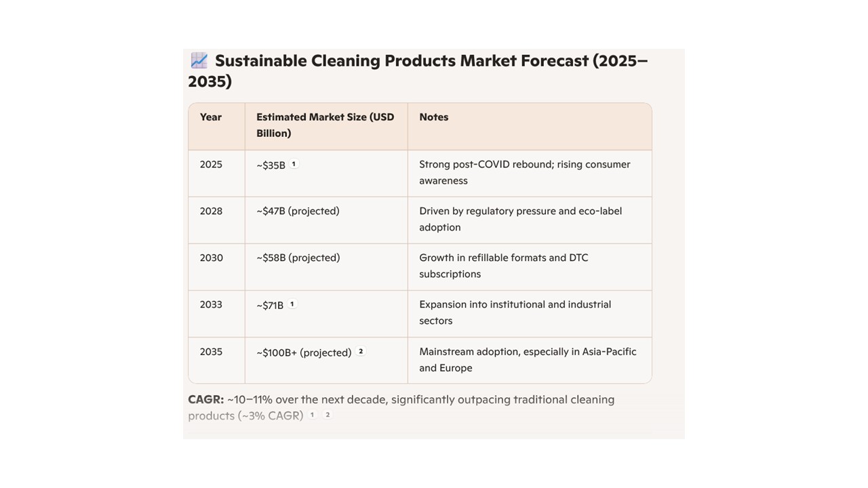Click the 2030 year cell
The width and height of the screenshot is (868, 488).
pyautogui.click(x=211, y=258)
